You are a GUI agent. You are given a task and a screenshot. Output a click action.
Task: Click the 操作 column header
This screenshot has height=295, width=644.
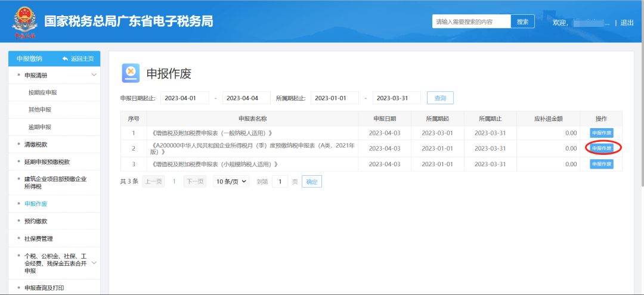pyautogui.click(x=601, y=119)
